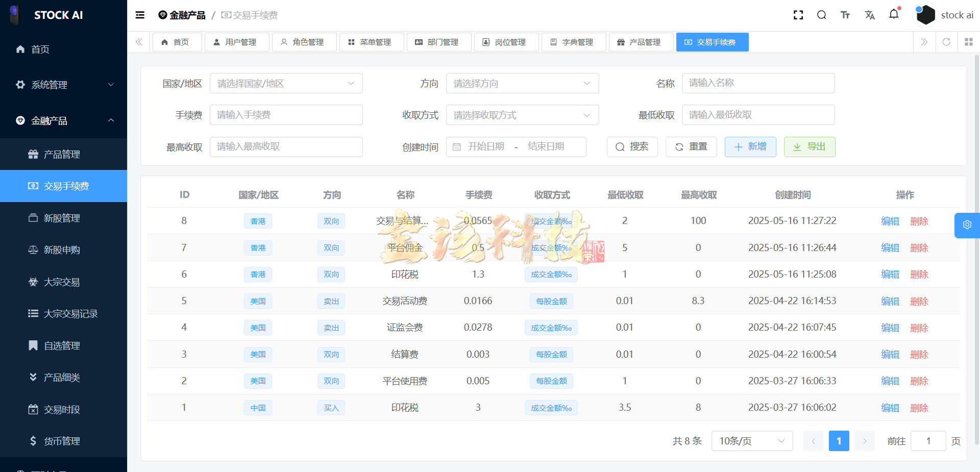Click the 新增 button

(750, 146)
